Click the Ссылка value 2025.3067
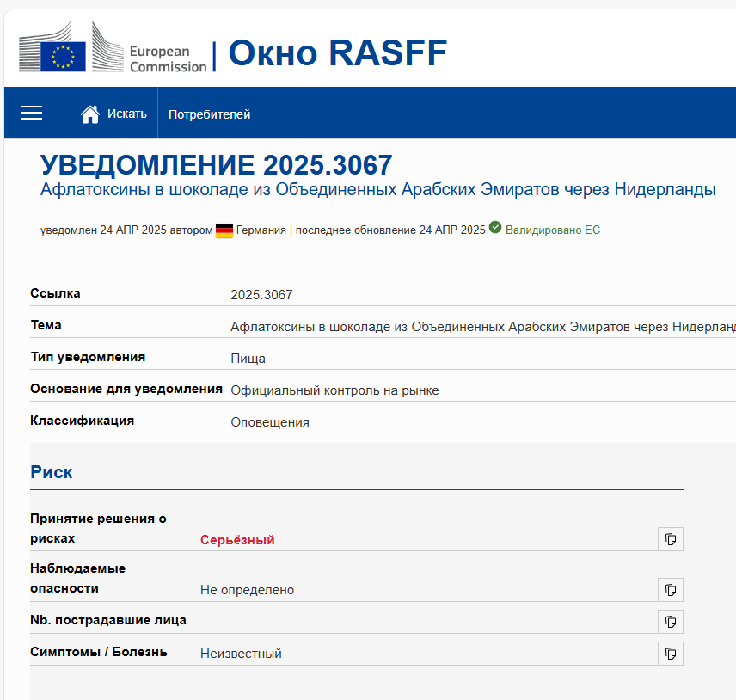Image resolution: width=736 pixels, height=700 pixels. point(261,295)
